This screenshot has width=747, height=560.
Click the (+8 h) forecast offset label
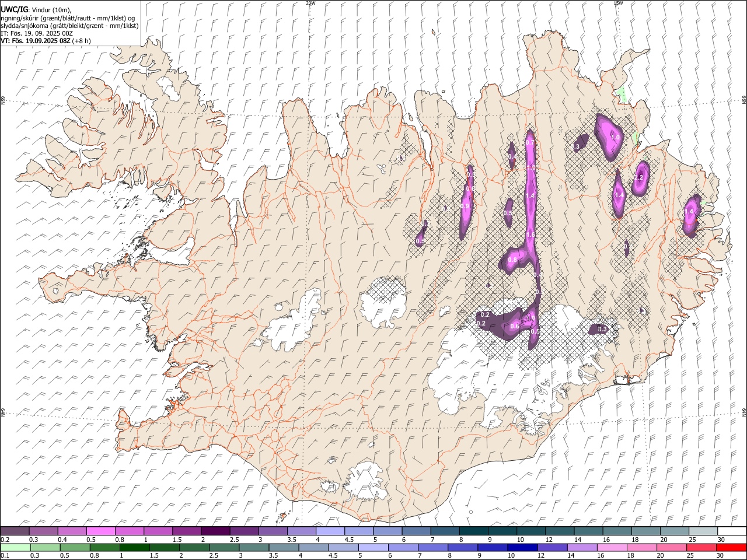coord(81,41)
